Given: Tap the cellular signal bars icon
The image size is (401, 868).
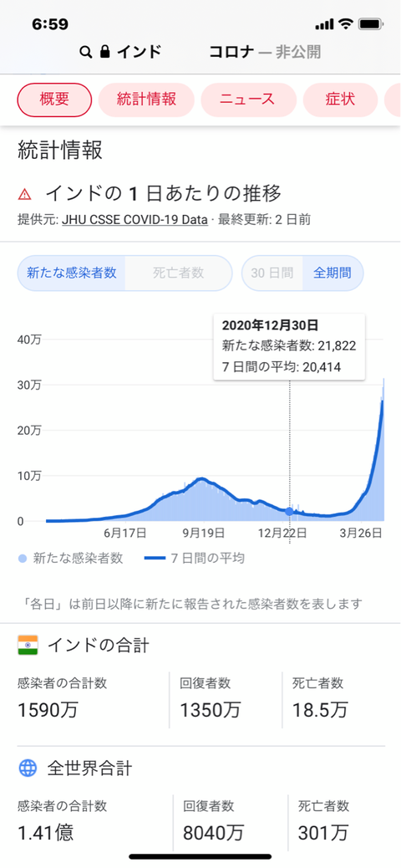Looking at the screenshot, I should pyautogui.click(x=325, y=25).
